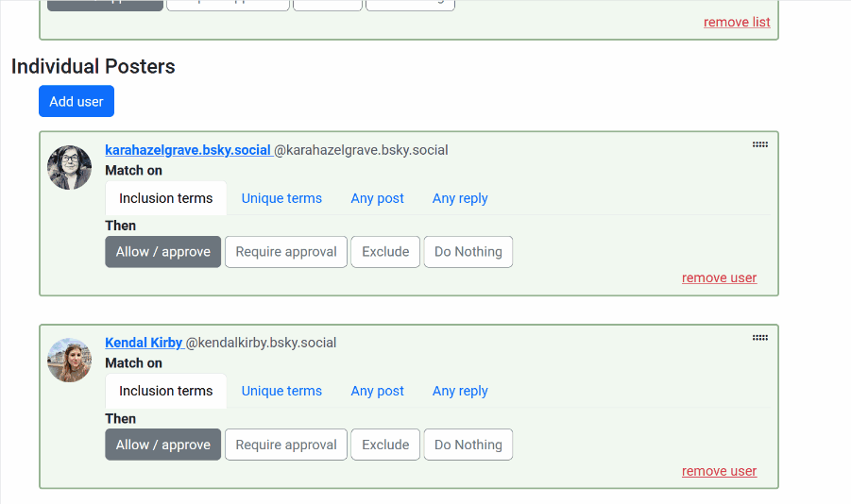This screenshot has width=851, height=504.
Task: Click karahazelgrave's profile avatar
Action: pos(70,168)
